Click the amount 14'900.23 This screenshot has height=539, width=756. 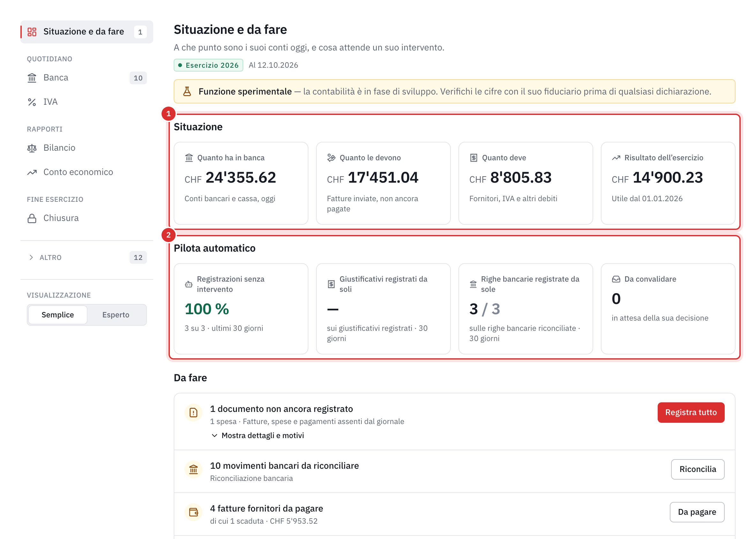[668, 178]
